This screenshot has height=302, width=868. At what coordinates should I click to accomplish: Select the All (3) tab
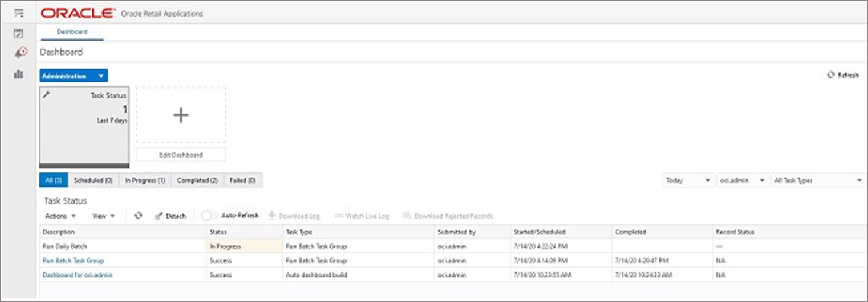pyautogui.click(x=53, y=181)
